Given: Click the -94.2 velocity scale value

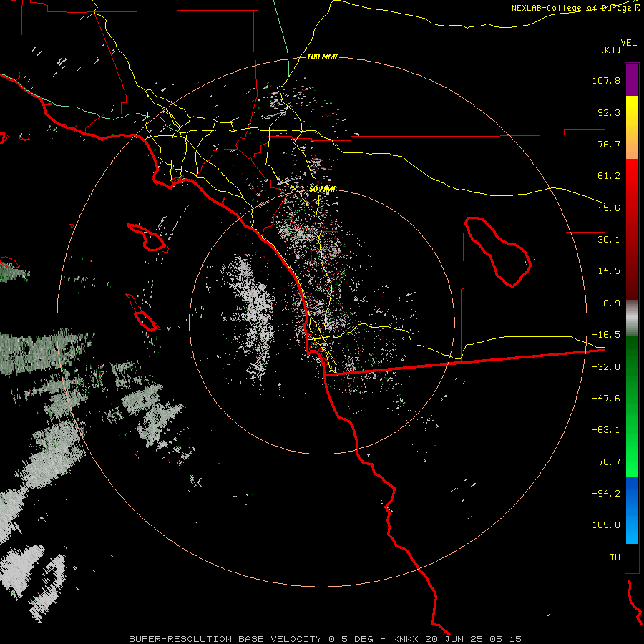Looking at the screenshot, I should point(606,494).
